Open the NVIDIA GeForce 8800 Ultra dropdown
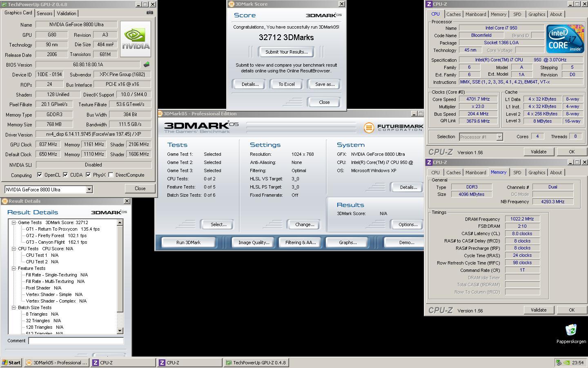 click(x=89, y=189)
